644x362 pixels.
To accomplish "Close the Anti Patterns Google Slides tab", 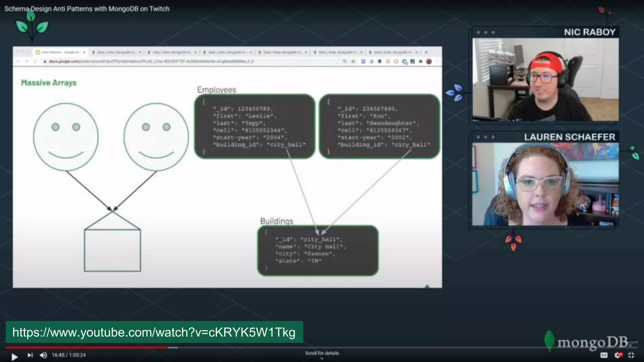I will click(x=84, y=52).
